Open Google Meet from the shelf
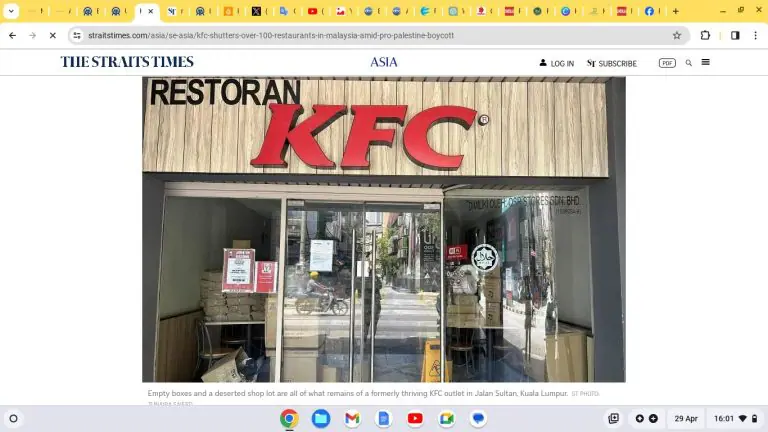 pos(447,418)
